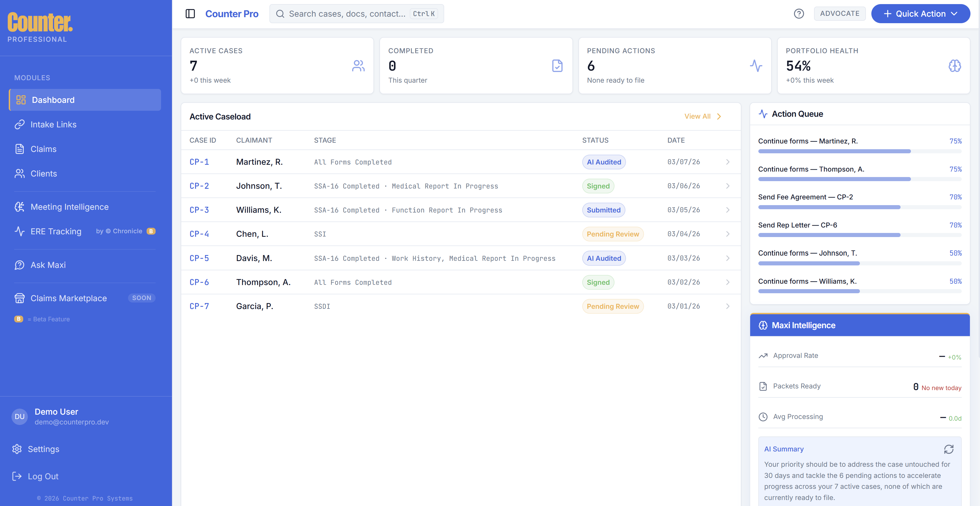Toggle the sidebar collapse control

coord(190,13)
